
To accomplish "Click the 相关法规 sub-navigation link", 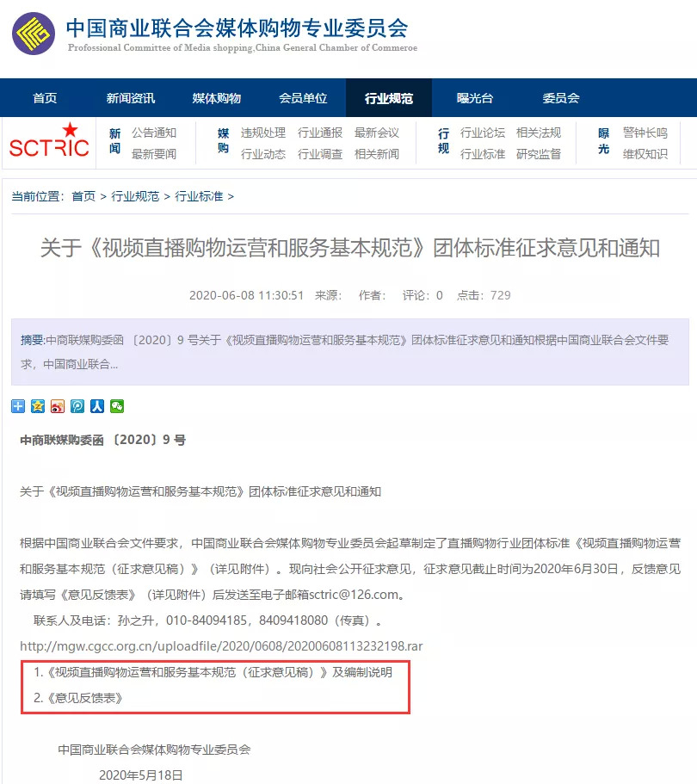I will point(539,133).
